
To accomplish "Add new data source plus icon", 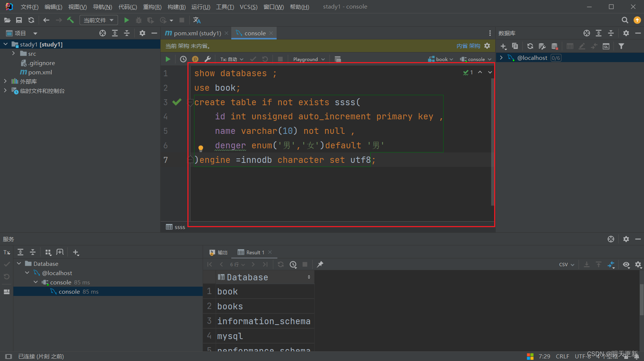I will point(503,46).
